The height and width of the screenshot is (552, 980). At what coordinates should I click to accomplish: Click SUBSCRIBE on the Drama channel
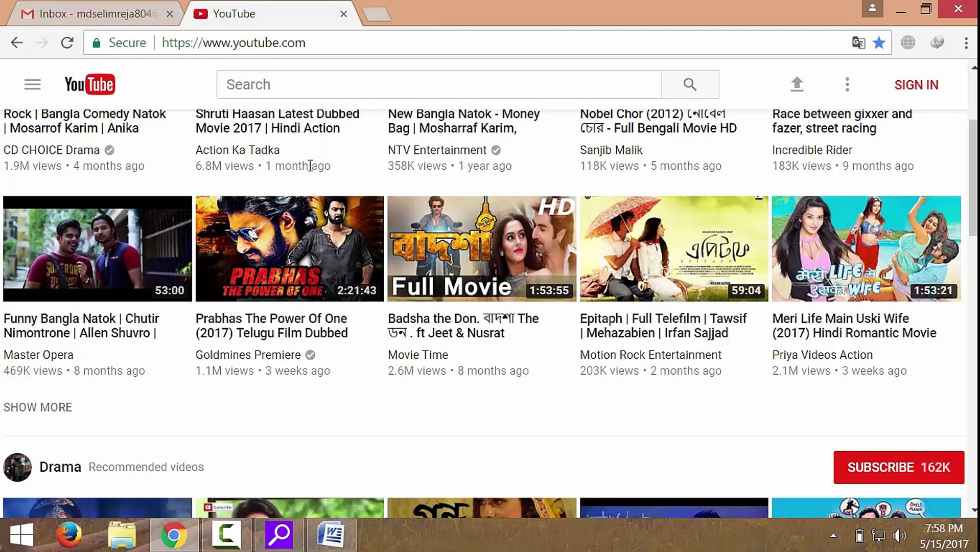pos(898,467)
